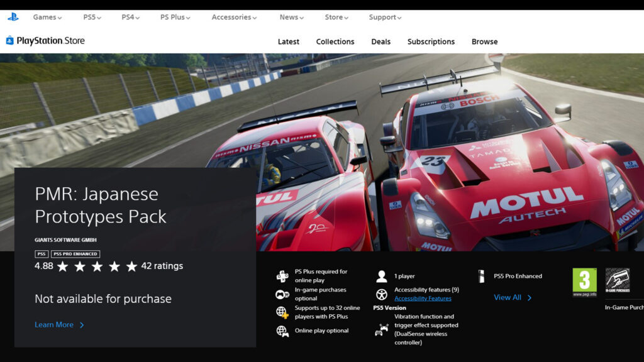Click the GIANTS SOFTWARE GMBH publisher name
This screenshot has height=362, width=644.
pos(65,239)
